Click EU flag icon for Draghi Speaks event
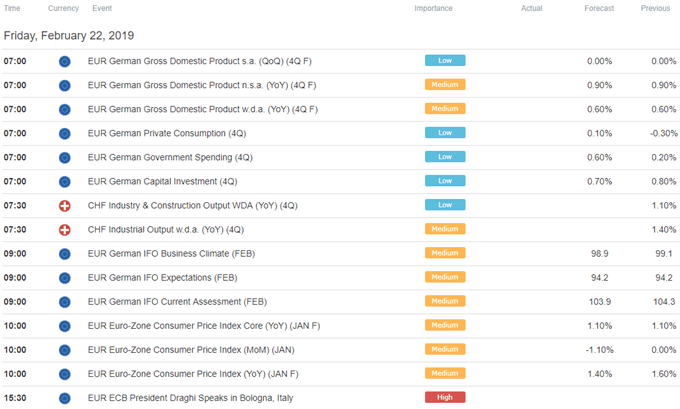This screenshot has width=680, height=409. point(65,399)
